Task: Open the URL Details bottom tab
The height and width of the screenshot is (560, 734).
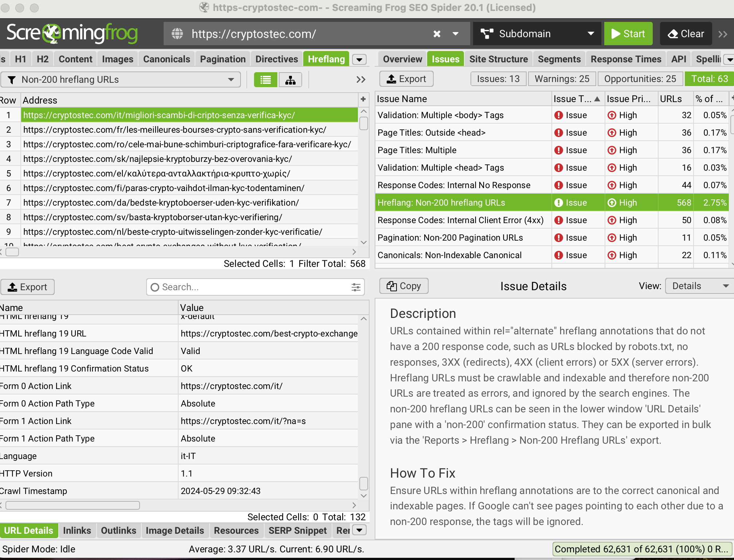Action: (29, 530)
